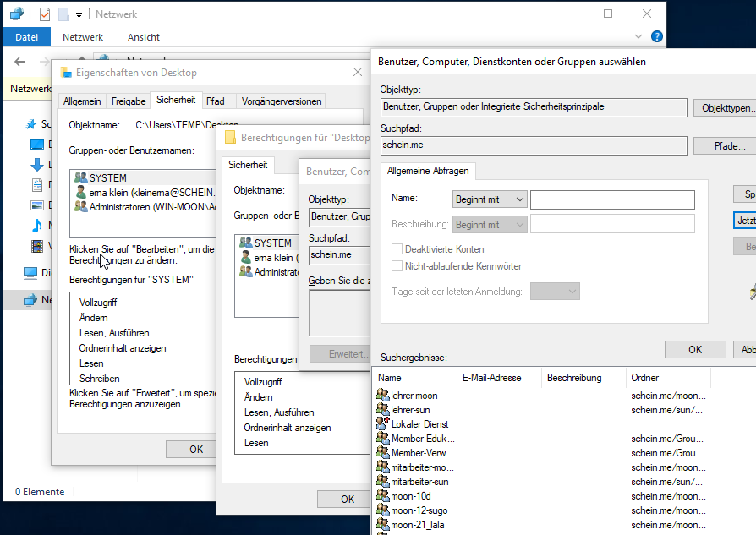
Task: Switch to the Vorgängerversionen tab
Action: 282,101
